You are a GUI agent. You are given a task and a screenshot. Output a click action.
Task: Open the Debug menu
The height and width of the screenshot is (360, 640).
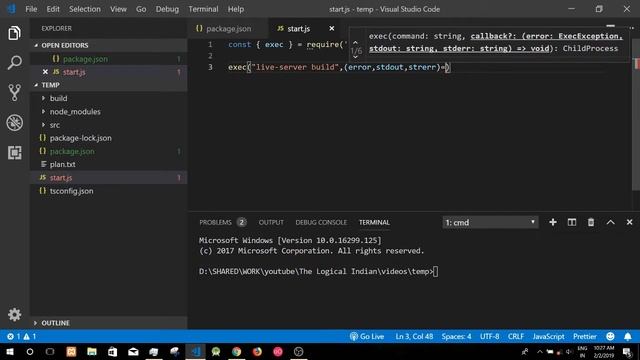pyautogui.click(x=167, y=9)
